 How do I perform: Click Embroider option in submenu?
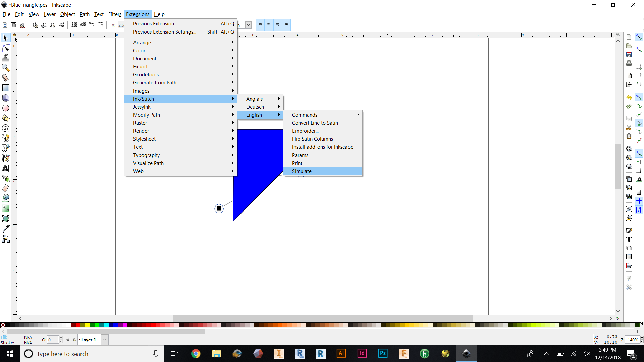point(305,131)
